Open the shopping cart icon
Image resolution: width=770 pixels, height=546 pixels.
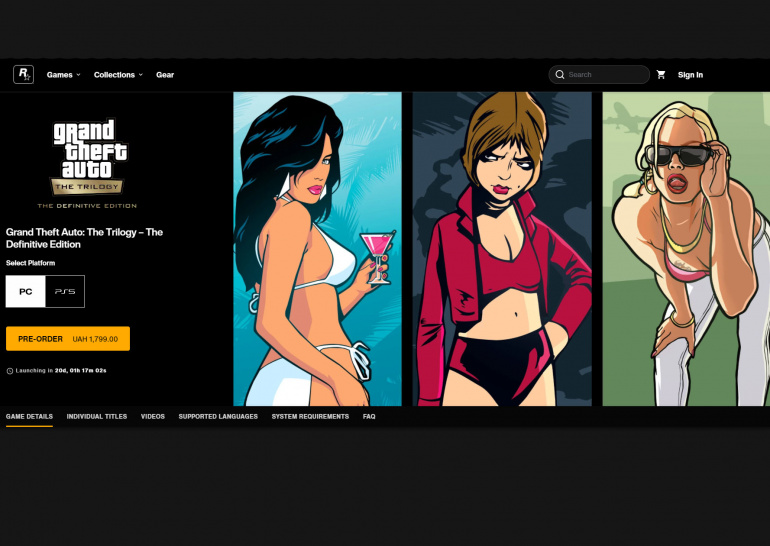pyautogui.click(x=661, y=75)
